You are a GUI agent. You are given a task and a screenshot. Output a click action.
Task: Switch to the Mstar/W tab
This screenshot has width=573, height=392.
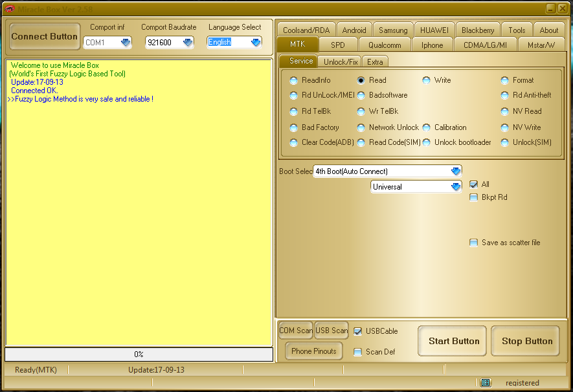tap(541, 45)
